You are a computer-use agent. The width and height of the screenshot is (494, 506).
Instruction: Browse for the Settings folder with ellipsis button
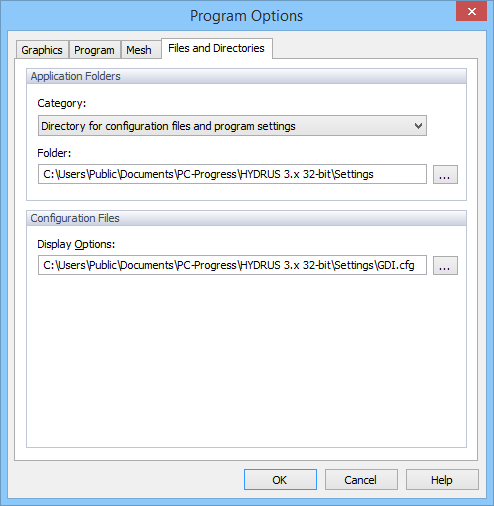click(x=445, y=174)
